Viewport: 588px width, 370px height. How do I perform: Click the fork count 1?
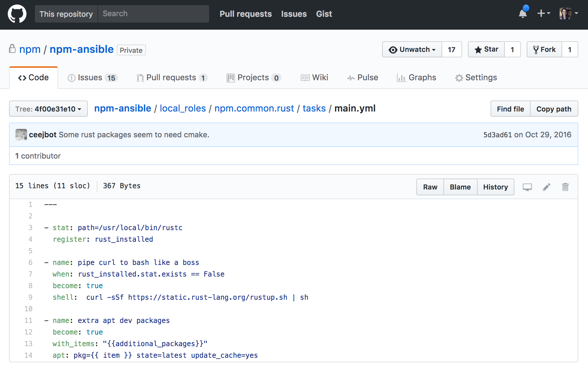(570, 50)
